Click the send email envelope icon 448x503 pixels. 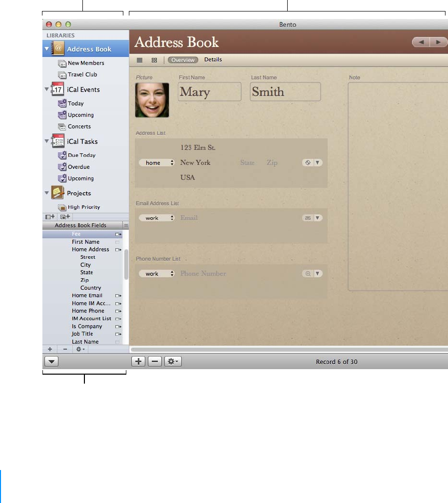pos(308,218)
